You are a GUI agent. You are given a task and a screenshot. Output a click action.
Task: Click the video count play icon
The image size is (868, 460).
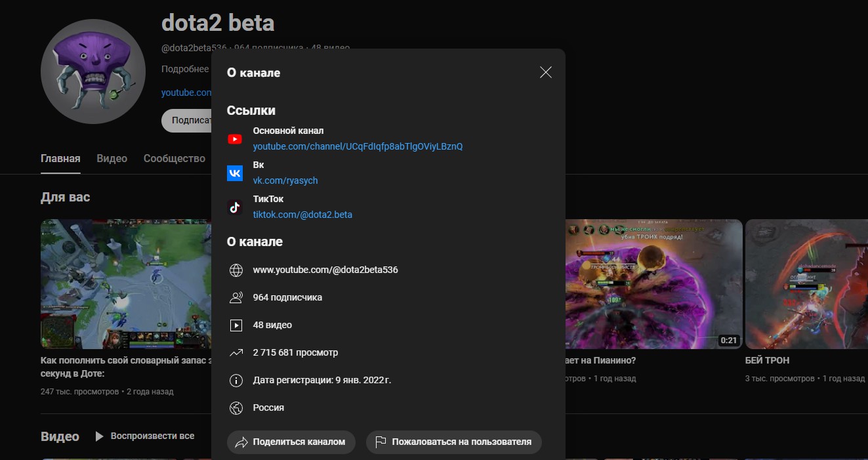[x=236, y=325]
